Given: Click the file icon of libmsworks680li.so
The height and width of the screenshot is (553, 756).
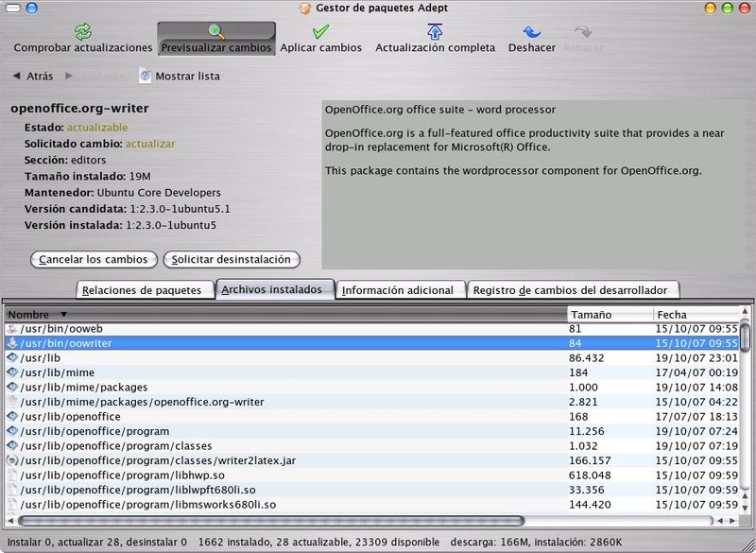Looking at the screenshot, I should click(x=12, y=504).
